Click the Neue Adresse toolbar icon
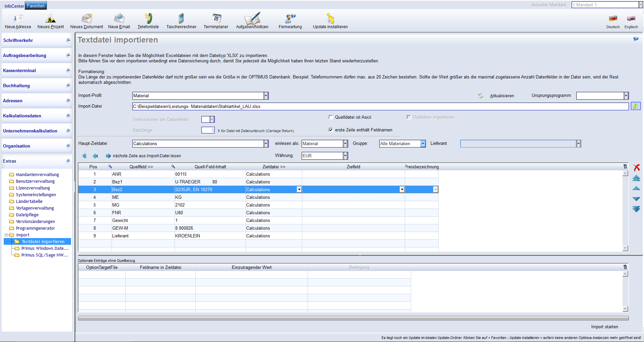The image size is (644, 342). click(x=18, y=19)
